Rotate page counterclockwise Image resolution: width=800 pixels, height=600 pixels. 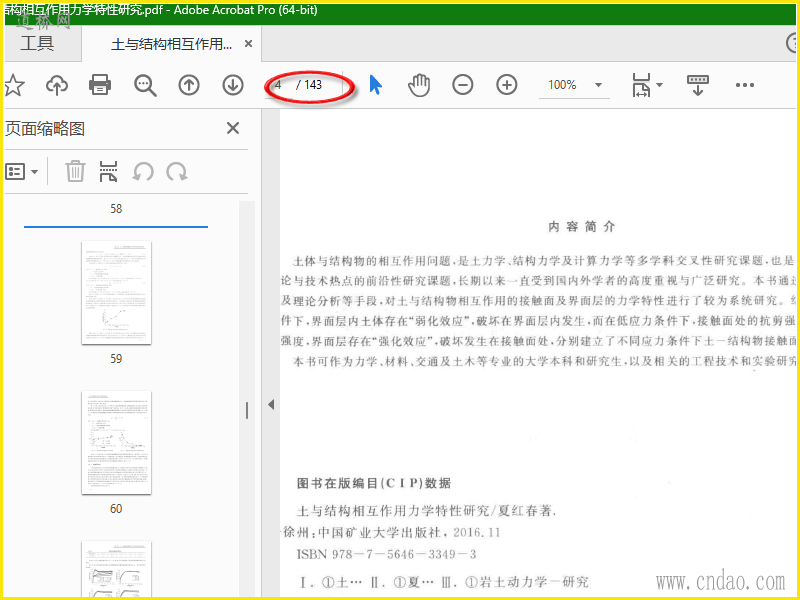tap(143, 172)
